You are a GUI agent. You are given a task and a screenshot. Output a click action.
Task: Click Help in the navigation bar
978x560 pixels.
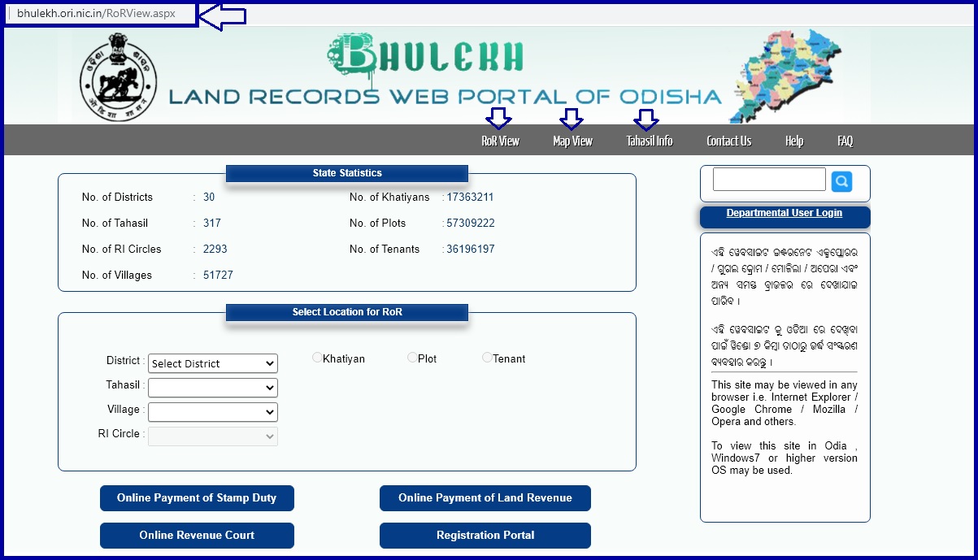(x=794, y=141)
